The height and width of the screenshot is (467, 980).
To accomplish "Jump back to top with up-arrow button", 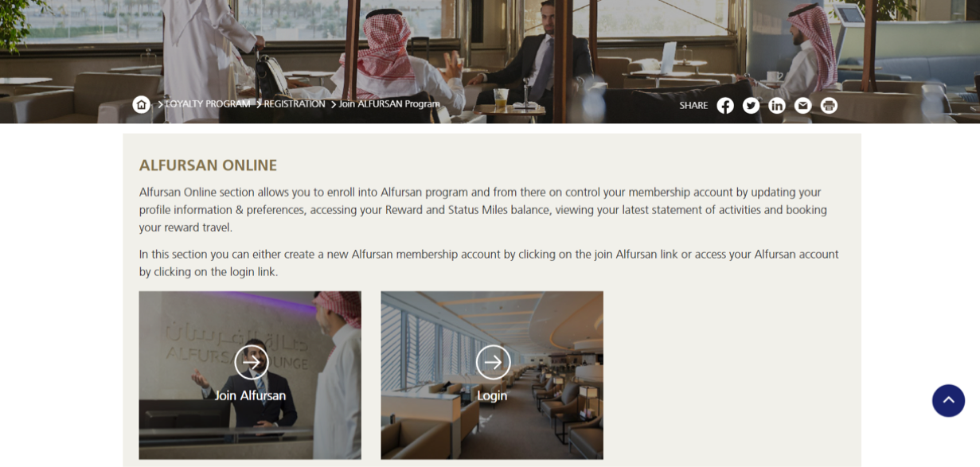I will pyautogui.click(x=948, y=400).
